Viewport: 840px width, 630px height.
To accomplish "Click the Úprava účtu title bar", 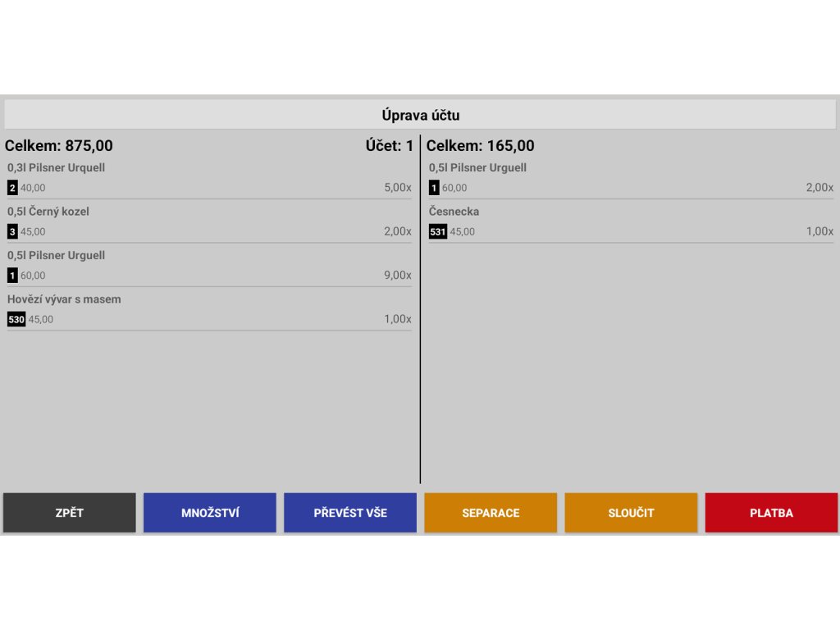I will [420, 115].
